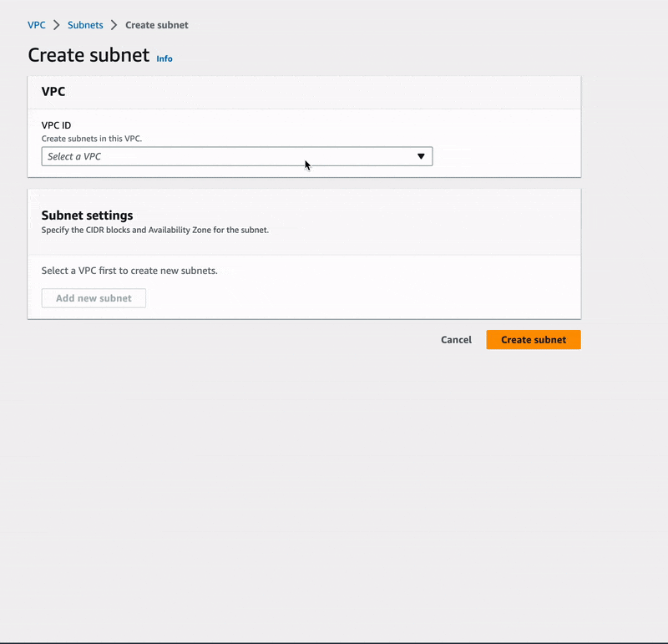
Task: Click 'Select a VPC first' notice text
Action: (129, 271)
